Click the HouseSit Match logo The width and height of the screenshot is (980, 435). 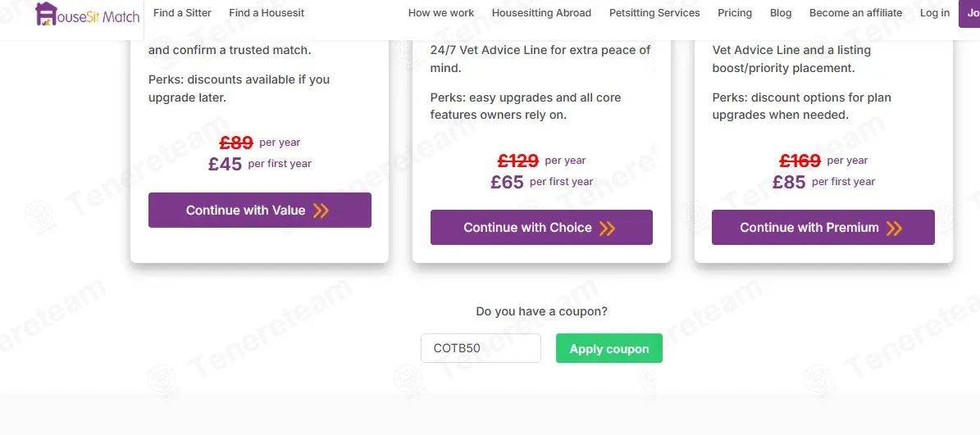(88, 14)
